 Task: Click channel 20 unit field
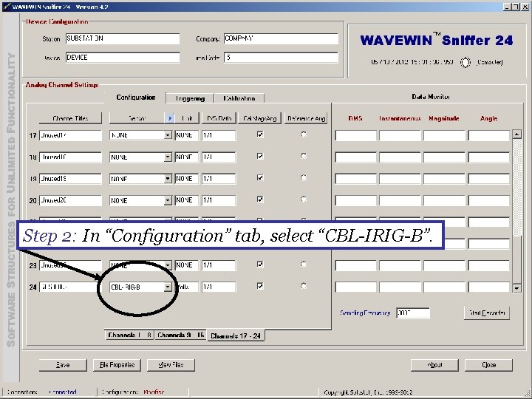click(x=187, y=200)
